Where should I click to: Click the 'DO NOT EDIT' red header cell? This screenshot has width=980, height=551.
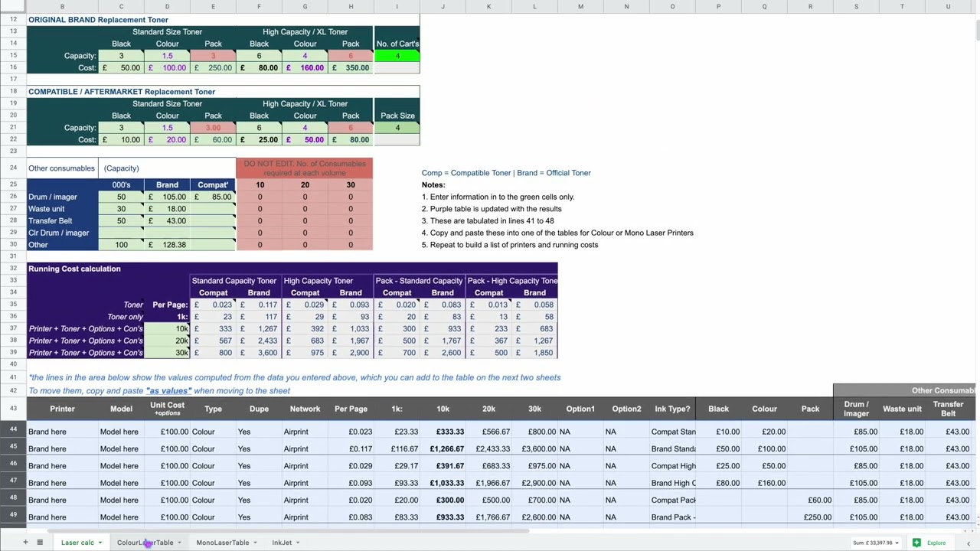click(x=305, y=168)
